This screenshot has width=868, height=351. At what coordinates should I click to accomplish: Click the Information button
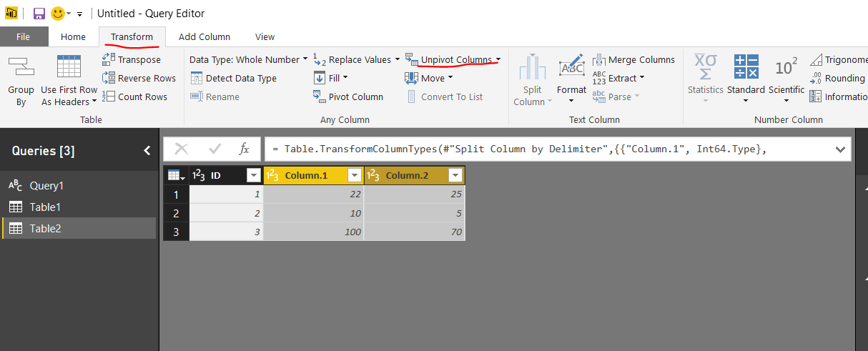click(x=838, y=97)
